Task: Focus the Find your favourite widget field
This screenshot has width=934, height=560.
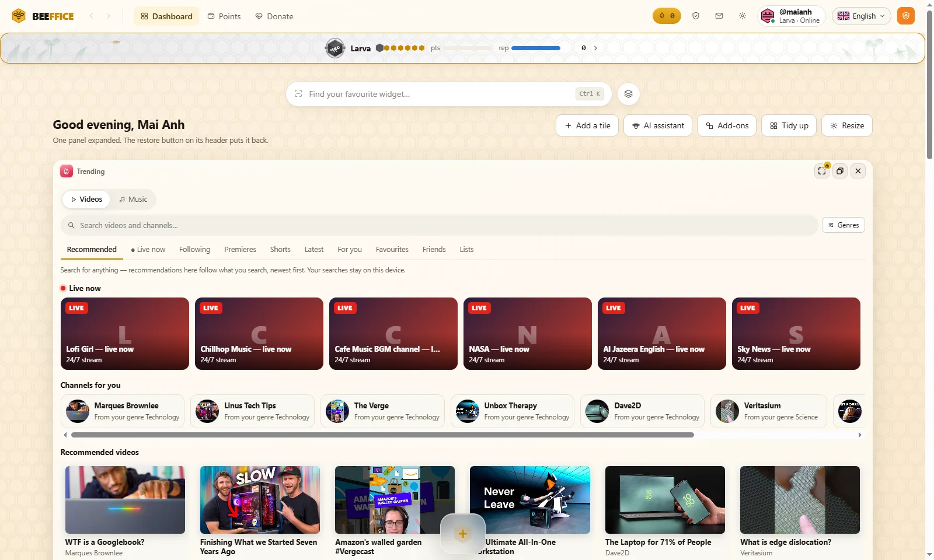Action: [448, 94]
